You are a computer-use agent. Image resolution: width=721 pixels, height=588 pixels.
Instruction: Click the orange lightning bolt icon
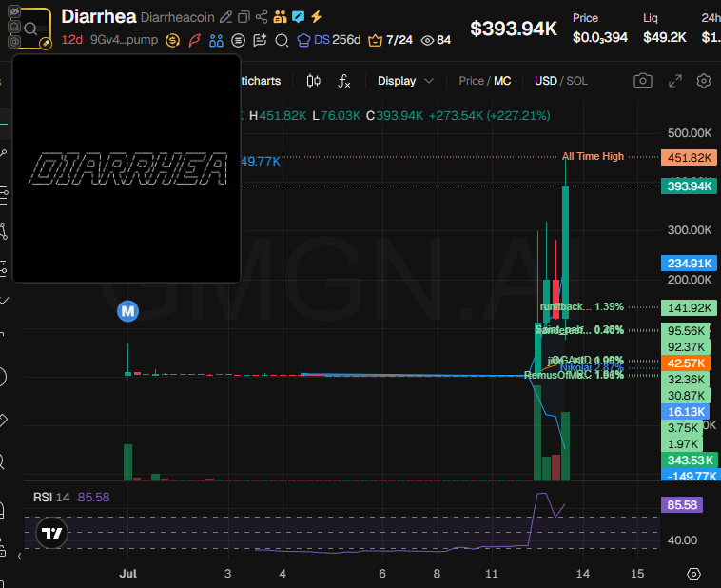tap(316, 17)
